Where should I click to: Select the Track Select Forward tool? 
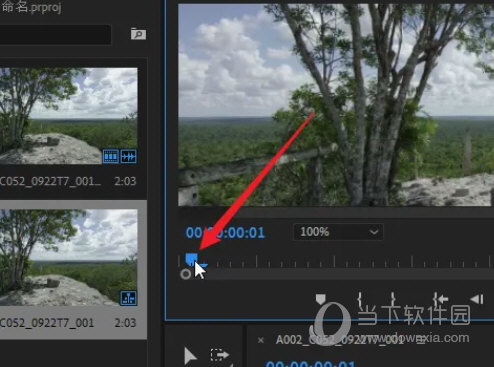220,355
